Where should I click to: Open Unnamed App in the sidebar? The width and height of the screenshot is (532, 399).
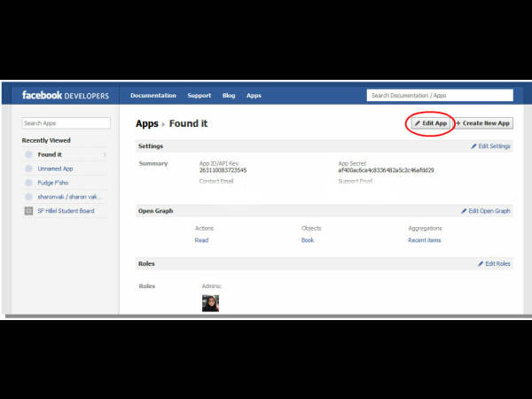(x=55, y=168)
